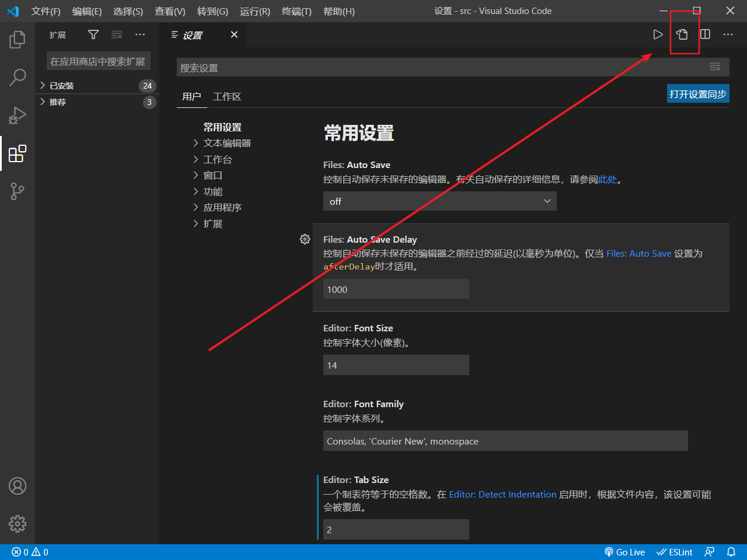747x560 pixels.
Task: Follow the Files: Auto Save link
Action: coord(639,253)
